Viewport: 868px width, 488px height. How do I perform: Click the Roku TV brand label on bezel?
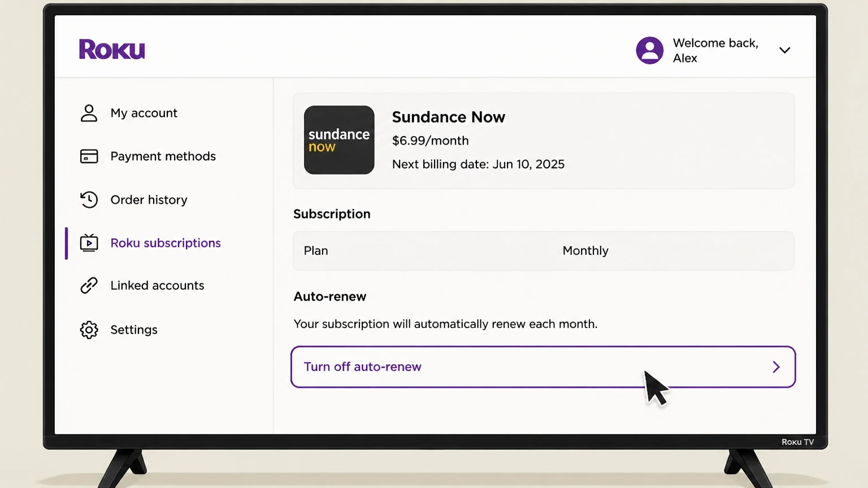(x=797, y=442)
